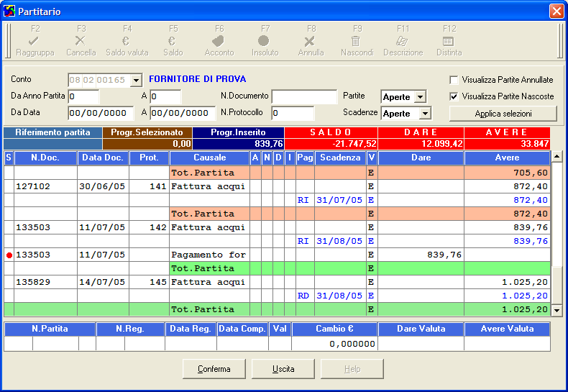This screenshot has width=568, height=392.
Task: Click the Dare amount 839,76 in Pagamento row
Action: tap(421, 255)
